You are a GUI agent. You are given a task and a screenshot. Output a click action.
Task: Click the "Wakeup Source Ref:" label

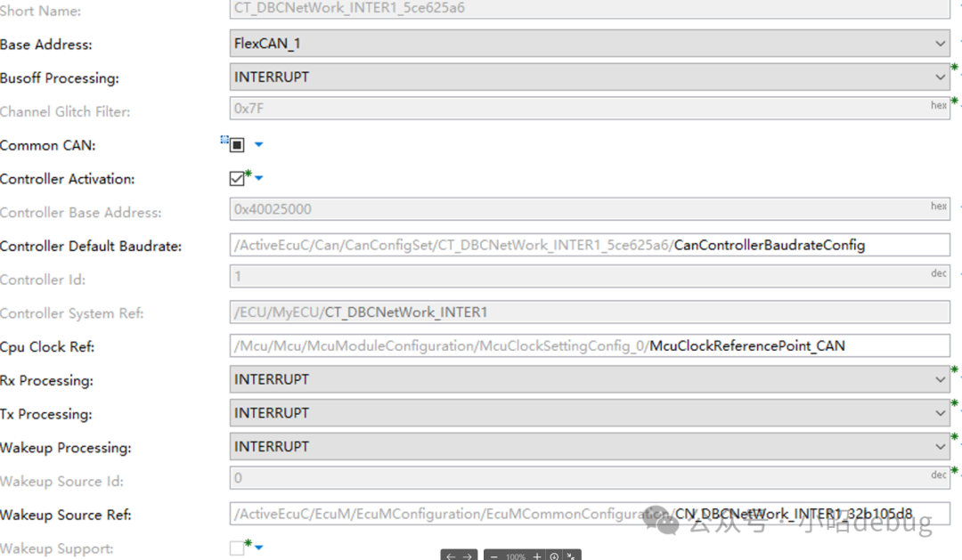click(x=66, y=515)
